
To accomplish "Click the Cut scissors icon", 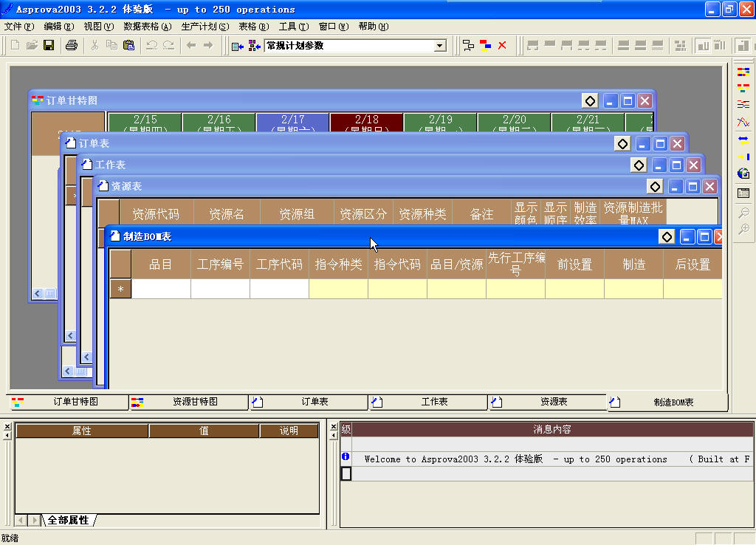I will click(94, 45).
